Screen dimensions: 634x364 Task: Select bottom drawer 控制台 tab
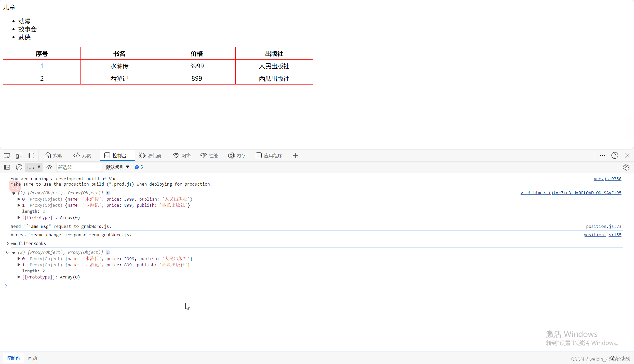[13, 358]
